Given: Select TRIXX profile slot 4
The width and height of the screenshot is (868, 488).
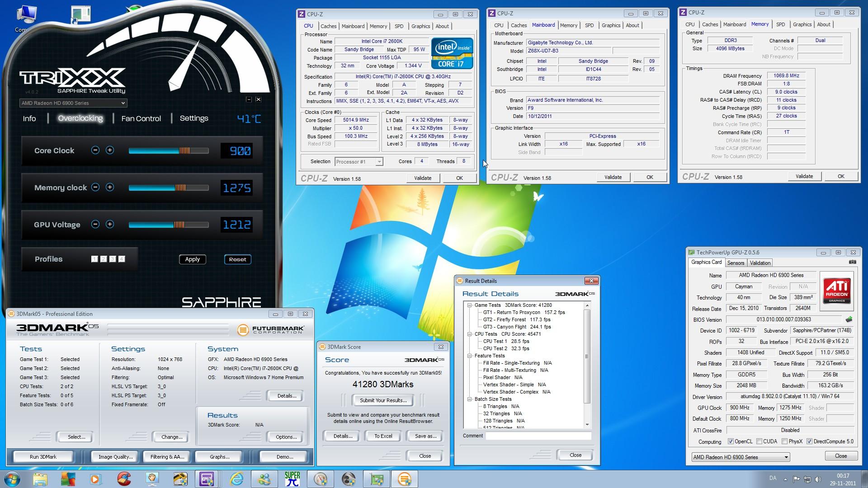Looking at the screenshot, I should click(122, 259).
